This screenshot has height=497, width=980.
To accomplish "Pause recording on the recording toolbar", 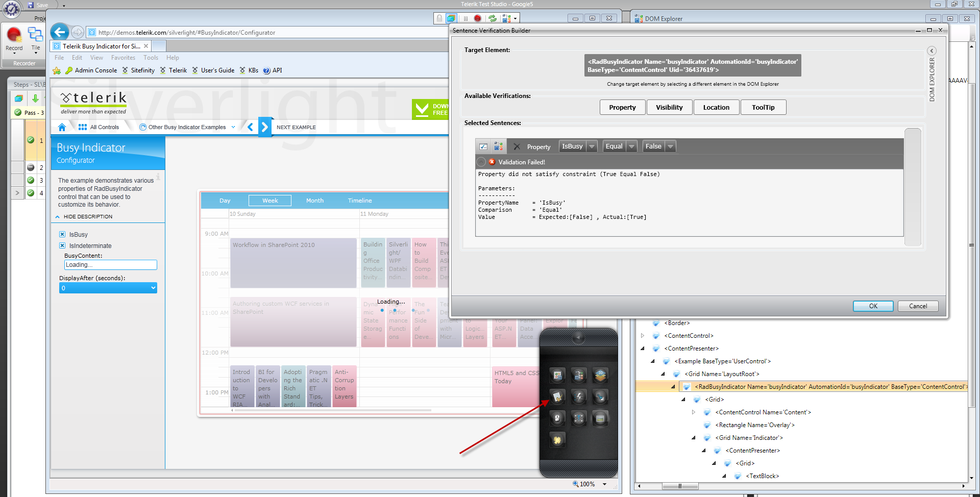I will pos(465,18).
